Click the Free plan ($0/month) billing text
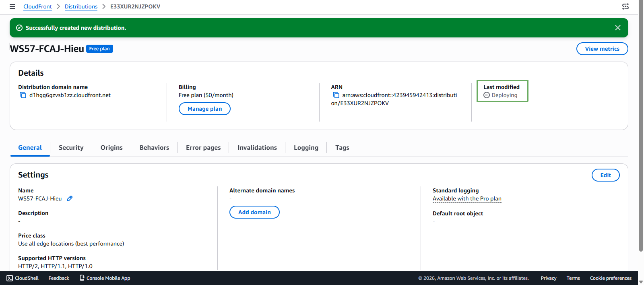 point(206,95)
